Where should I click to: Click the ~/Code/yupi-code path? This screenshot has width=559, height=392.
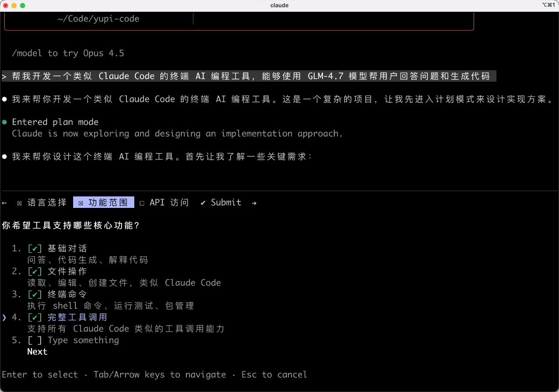click(x=99, y=19)
